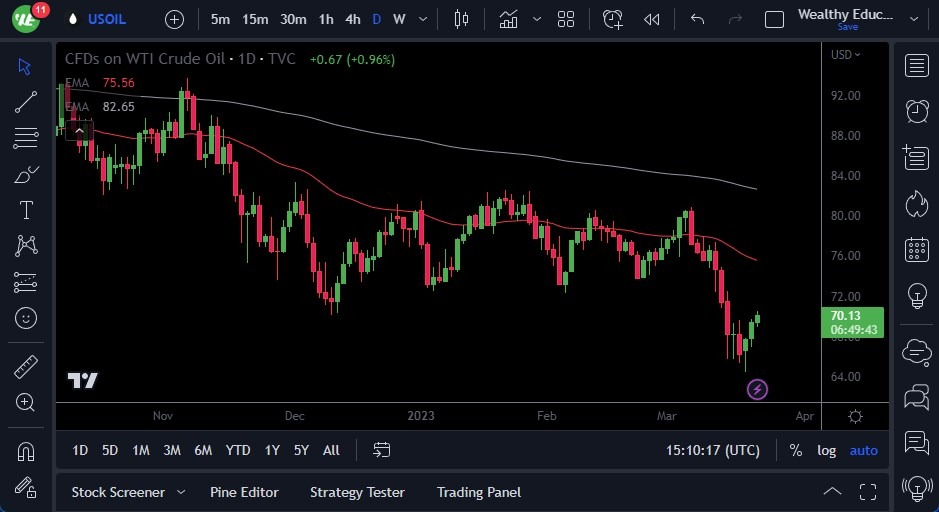Screen dimensions: 939x512
Task: Select the trend line drawing tool
Action: tap(26, 101)
